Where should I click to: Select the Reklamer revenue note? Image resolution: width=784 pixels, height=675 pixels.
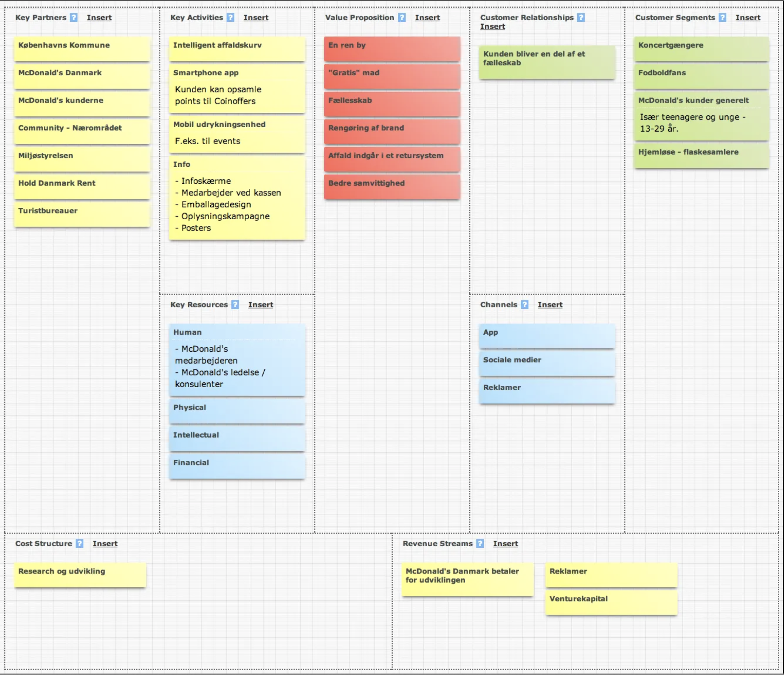click(x=611, y=575)
